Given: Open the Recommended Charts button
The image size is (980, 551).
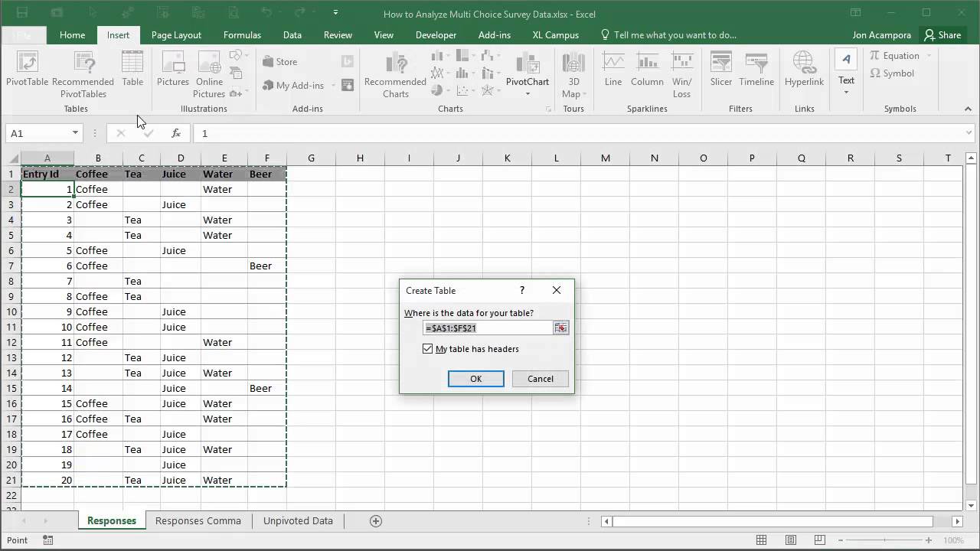Looking at the screenshot, I should (395, 75).
